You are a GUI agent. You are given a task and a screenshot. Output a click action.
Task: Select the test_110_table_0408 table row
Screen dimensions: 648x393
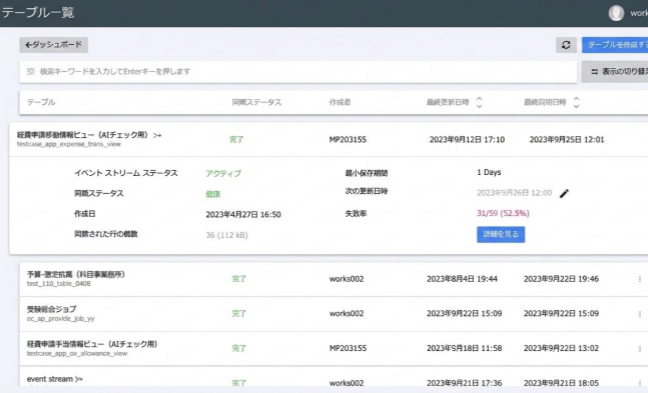point(334,279)
